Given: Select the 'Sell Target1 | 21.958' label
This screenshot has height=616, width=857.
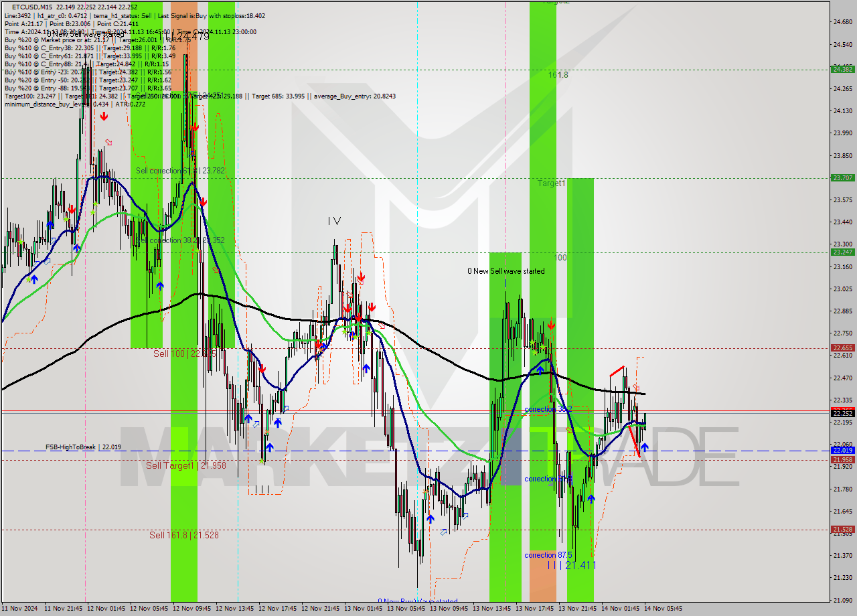Looking at the screenshot, I should pos(186,465).
